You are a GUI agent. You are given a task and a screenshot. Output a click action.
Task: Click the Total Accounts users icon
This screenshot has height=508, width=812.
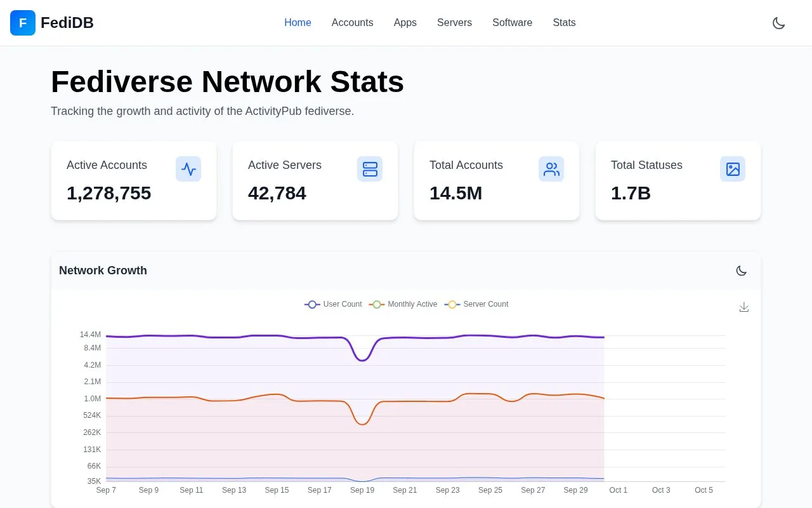[x=551, y=169]
